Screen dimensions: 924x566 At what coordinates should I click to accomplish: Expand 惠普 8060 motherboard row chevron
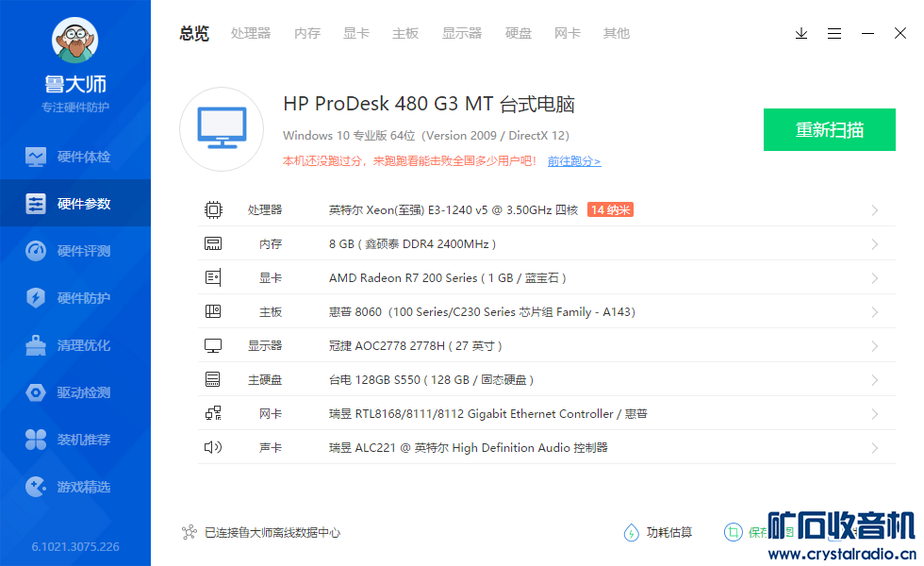(875, 312)
